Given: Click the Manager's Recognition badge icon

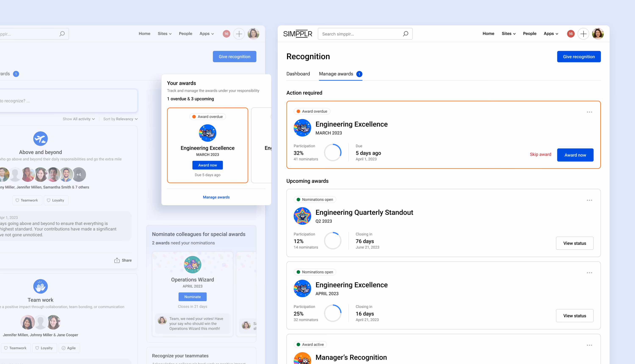Looking at the screenshot, I should 302,358.
